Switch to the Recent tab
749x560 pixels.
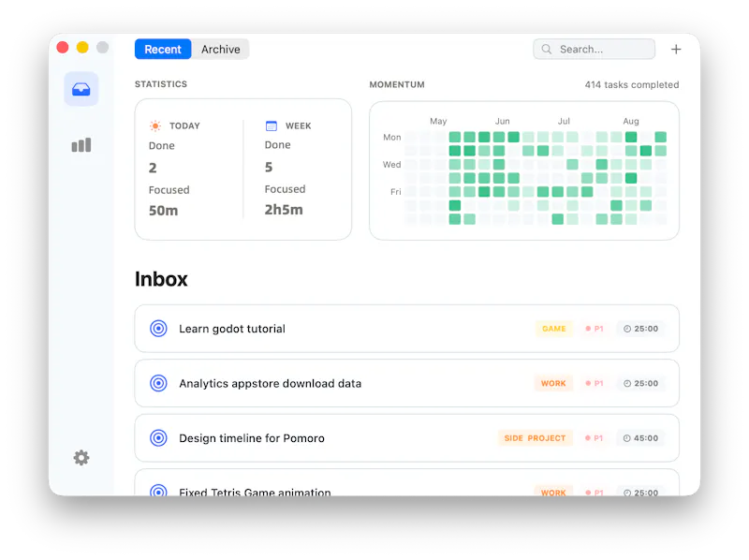click(163, 50)
